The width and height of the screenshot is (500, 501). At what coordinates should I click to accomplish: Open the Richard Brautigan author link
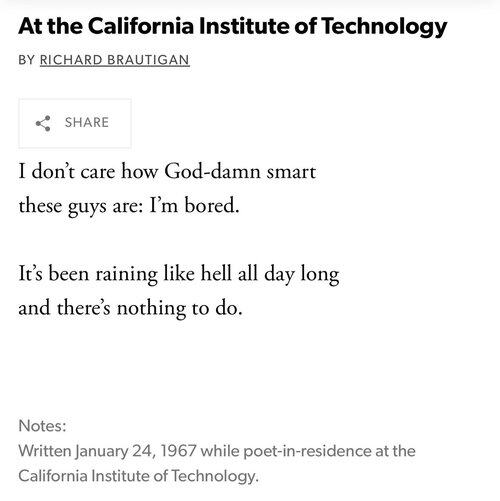pos(115,60)
